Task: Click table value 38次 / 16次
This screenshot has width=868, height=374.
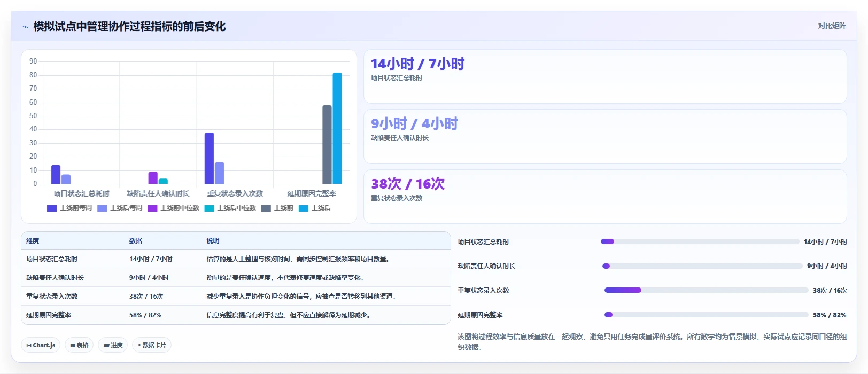Action: click(x=146, y=297)
